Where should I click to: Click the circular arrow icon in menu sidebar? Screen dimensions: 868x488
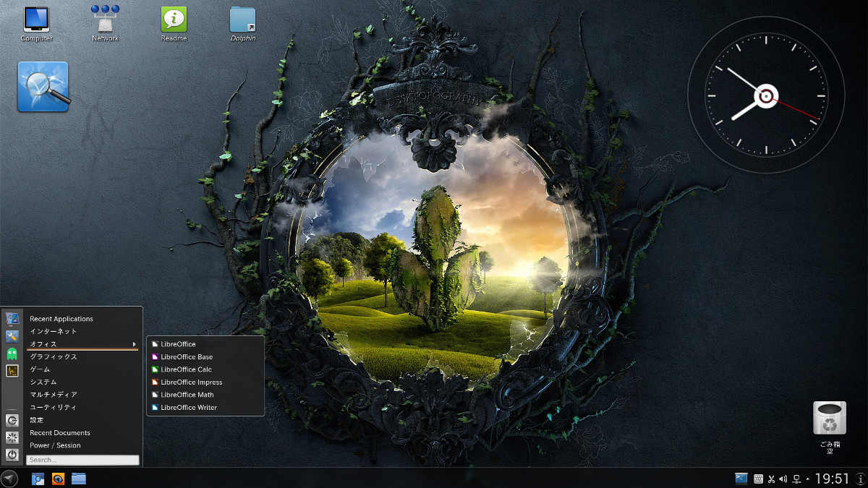tap(12, 420)
